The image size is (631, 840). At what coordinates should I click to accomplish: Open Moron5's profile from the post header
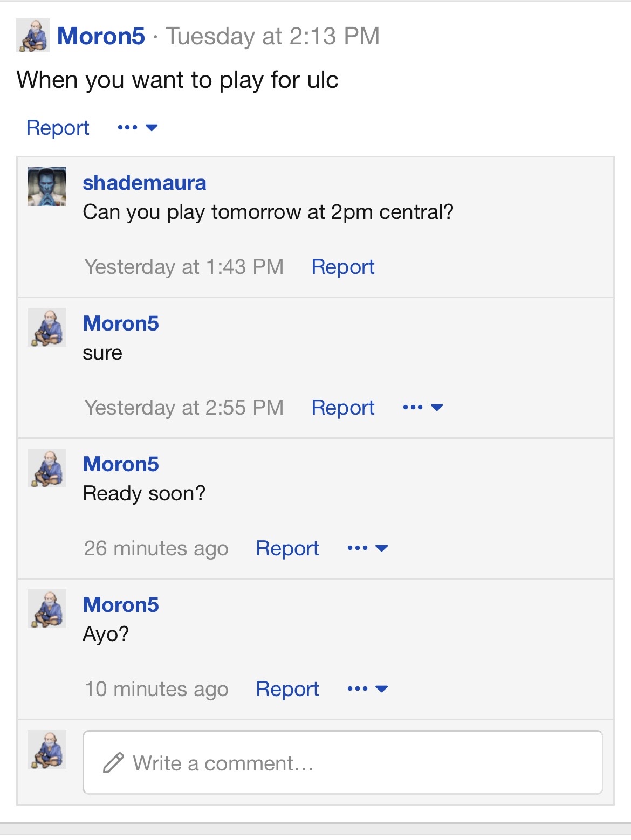[101, 36]
